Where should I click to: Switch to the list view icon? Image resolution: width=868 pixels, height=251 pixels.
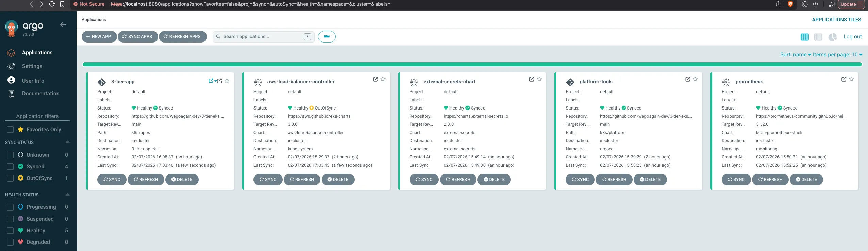[818, 37]
